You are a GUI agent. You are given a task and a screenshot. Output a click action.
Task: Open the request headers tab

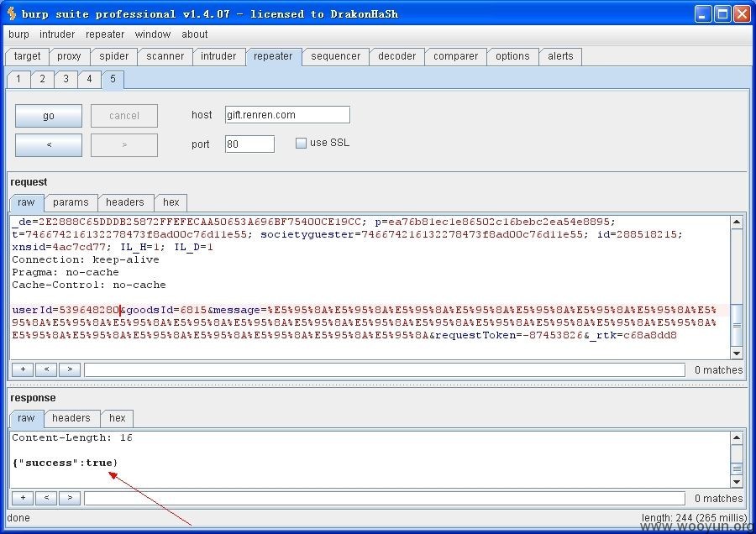coord(125,202)
